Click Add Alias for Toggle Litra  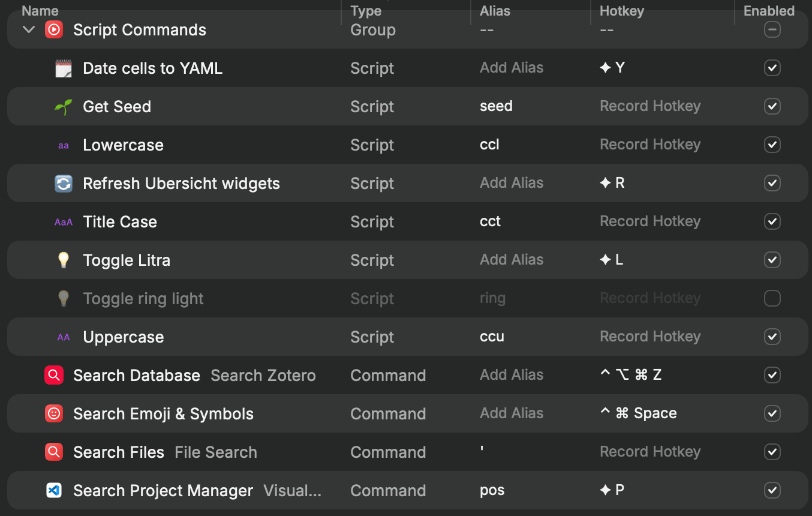pos(511,260)
